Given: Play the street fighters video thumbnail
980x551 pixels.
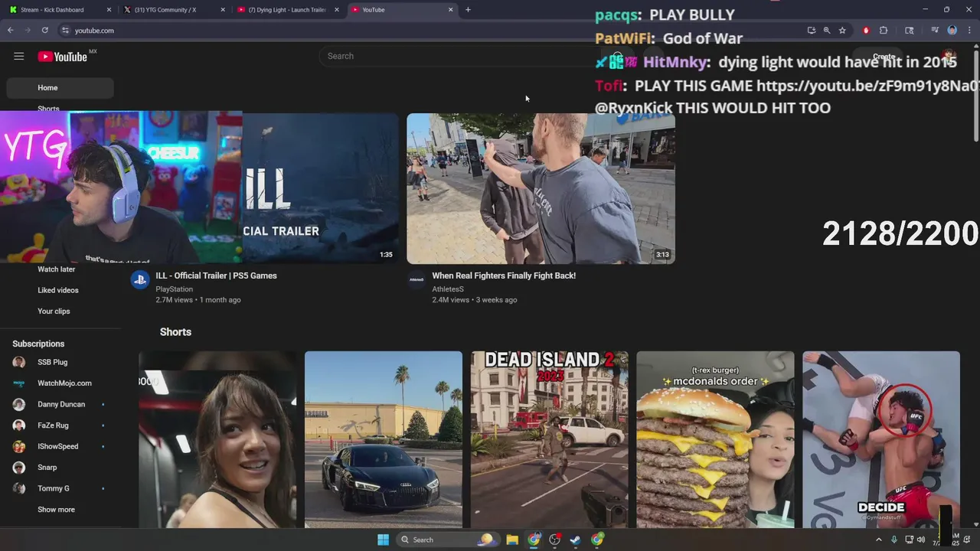Looking at the screenshot, I should pos(541,188).
